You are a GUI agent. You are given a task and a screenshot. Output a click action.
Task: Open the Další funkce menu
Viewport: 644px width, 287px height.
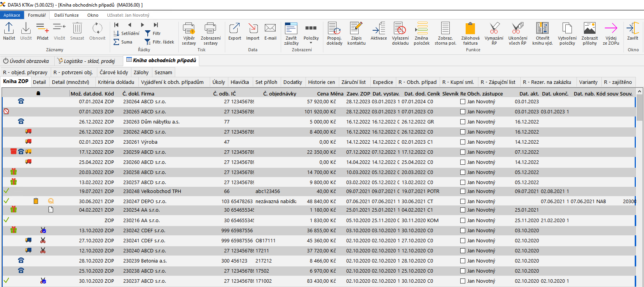tap(66, 15)
